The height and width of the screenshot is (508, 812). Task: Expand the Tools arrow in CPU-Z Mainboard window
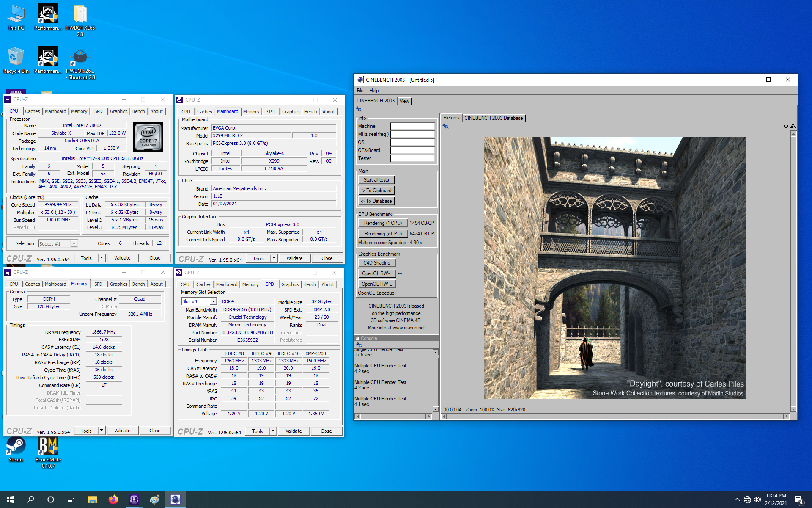(x=274, y=258)
